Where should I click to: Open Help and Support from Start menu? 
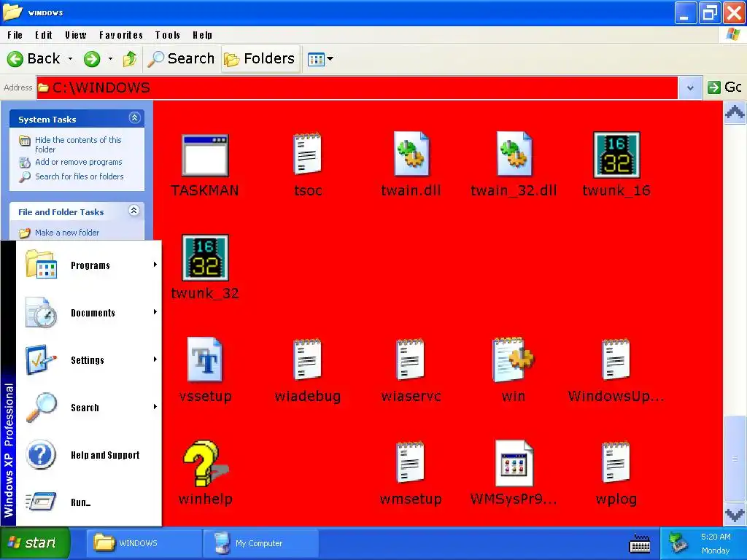pyautogui.click(x=89, y=455)
